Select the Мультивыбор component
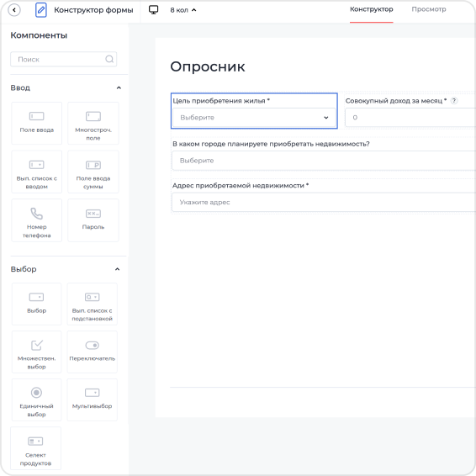 (93, 399)
